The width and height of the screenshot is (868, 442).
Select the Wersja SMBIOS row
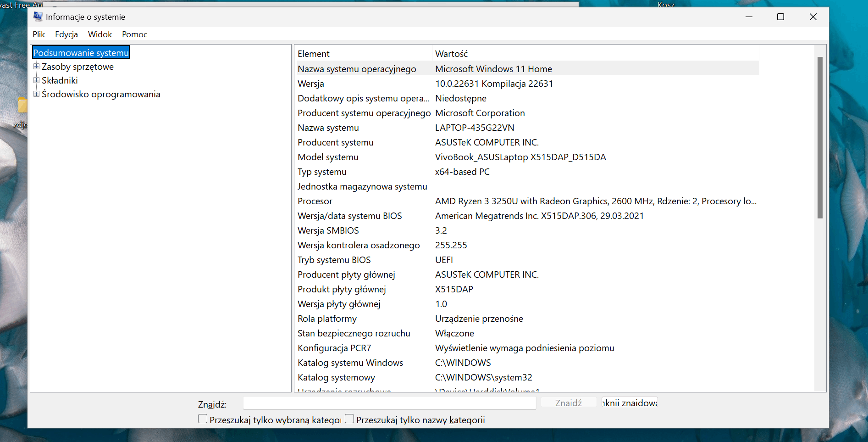[527, 230]
